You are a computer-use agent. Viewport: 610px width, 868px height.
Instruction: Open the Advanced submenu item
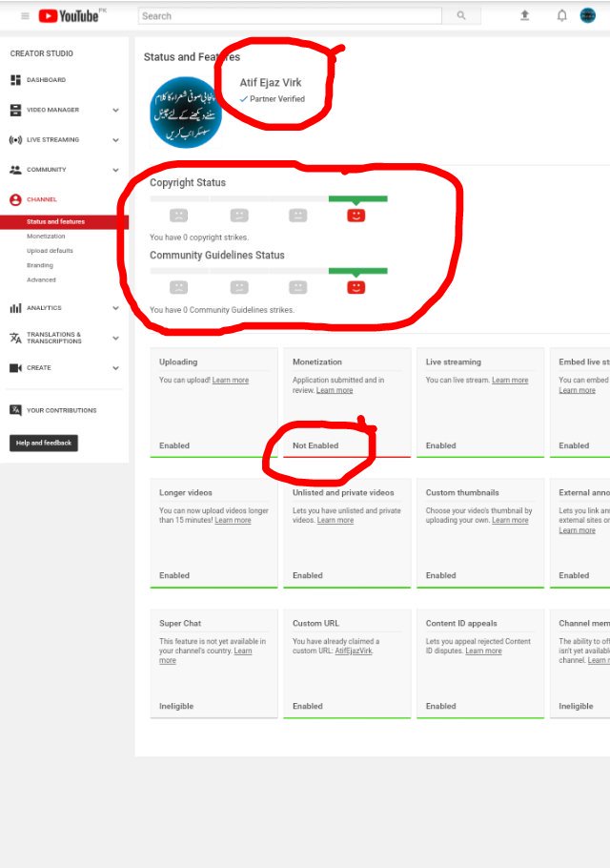pos(42,279)
